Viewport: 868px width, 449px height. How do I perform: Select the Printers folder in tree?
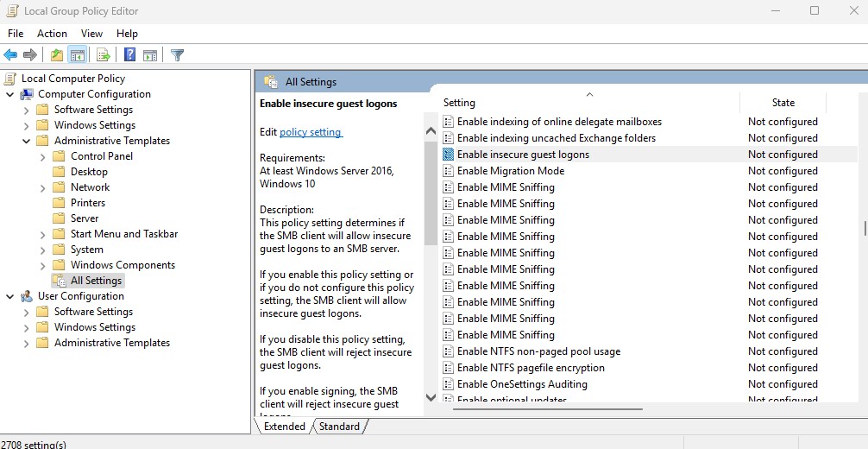coord(88,203)
